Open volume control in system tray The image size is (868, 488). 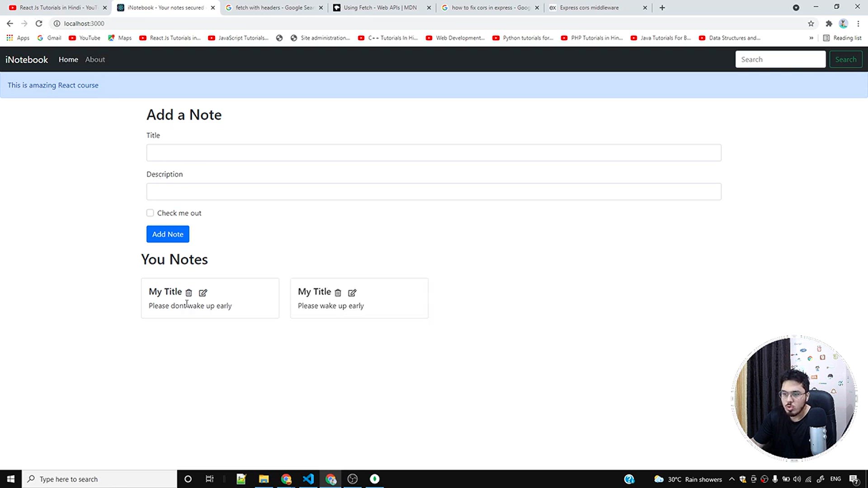click(x=797, y=479)
